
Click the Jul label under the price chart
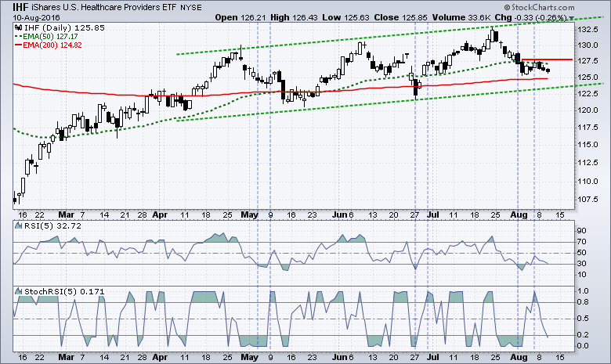coord(433,215)
